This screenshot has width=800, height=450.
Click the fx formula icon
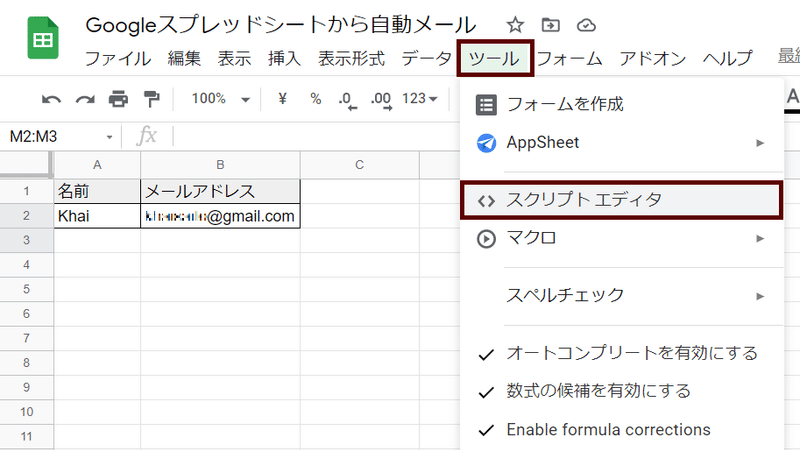147,136
